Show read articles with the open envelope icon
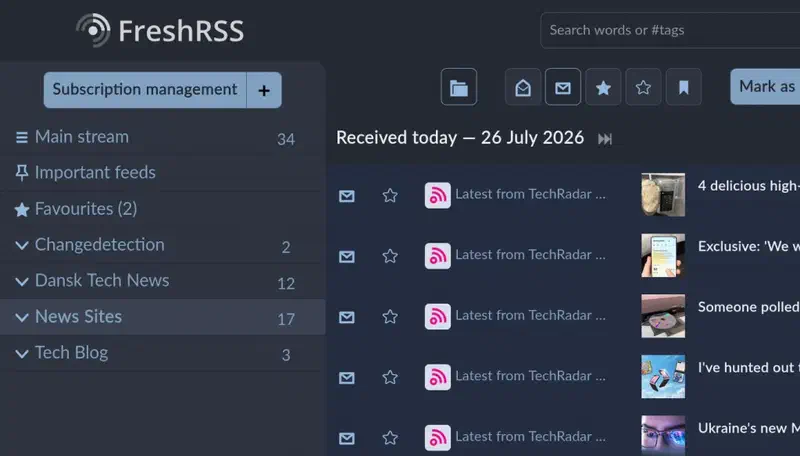The height and width of the screenshot is (456, 800). click(523, 87)
